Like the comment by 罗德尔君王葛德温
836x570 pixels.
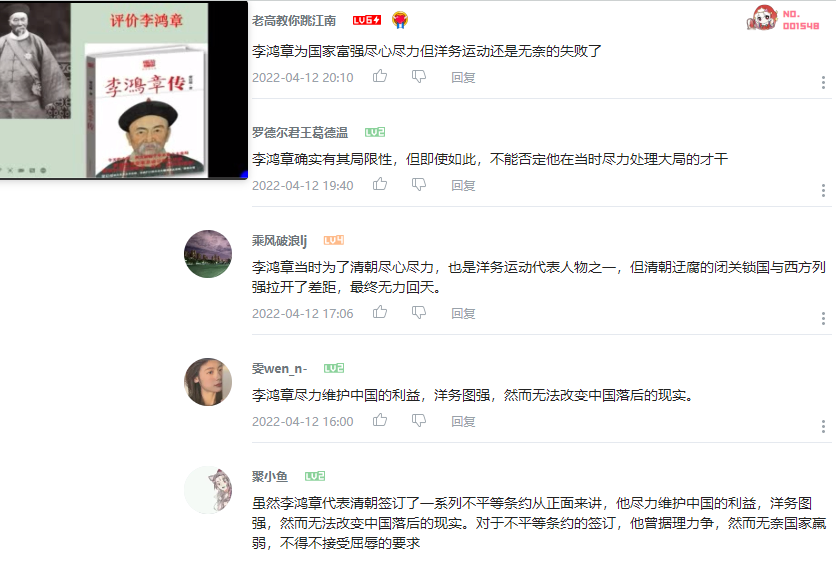380,184
